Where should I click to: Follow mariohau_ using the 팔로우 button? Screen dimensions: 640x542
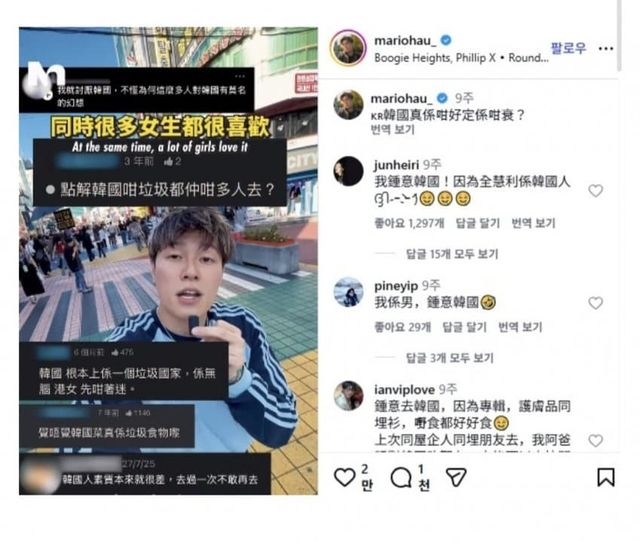click(569, 48)
